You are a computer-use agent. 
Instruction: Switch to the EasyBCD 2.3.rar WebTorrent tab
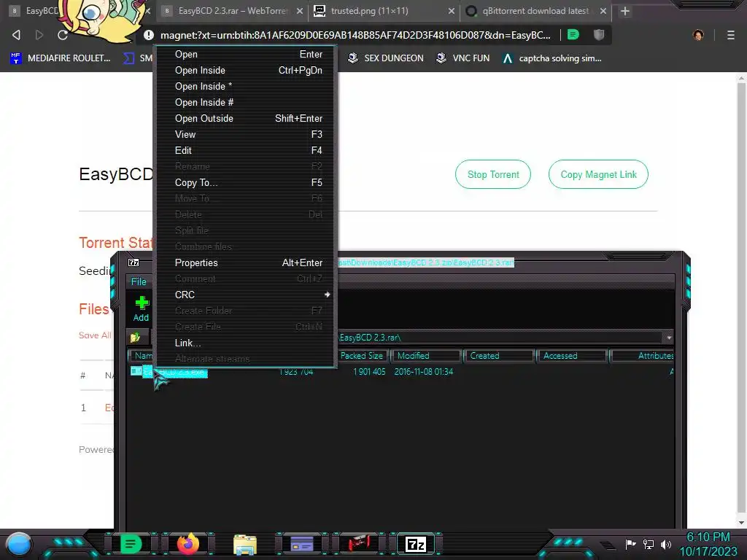click(233, 11)
